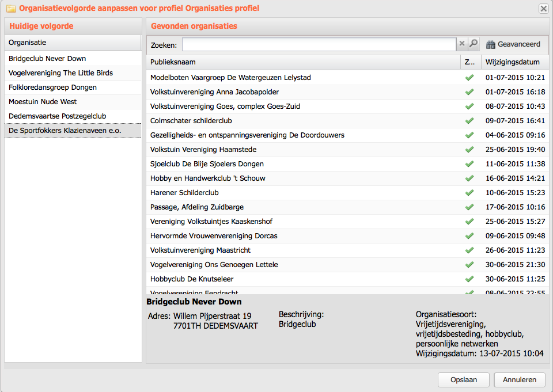Select Passage, Afdeling Zuidbarge
This screenshot has height=392, width=553.
347,207
